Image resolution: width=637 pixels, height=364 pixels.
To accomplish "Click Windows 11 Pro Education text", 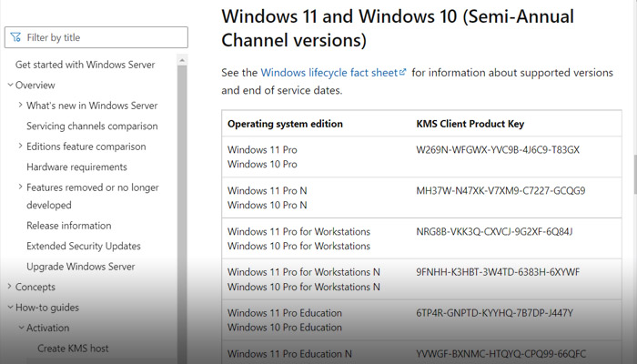I will (x=284, y=313).
